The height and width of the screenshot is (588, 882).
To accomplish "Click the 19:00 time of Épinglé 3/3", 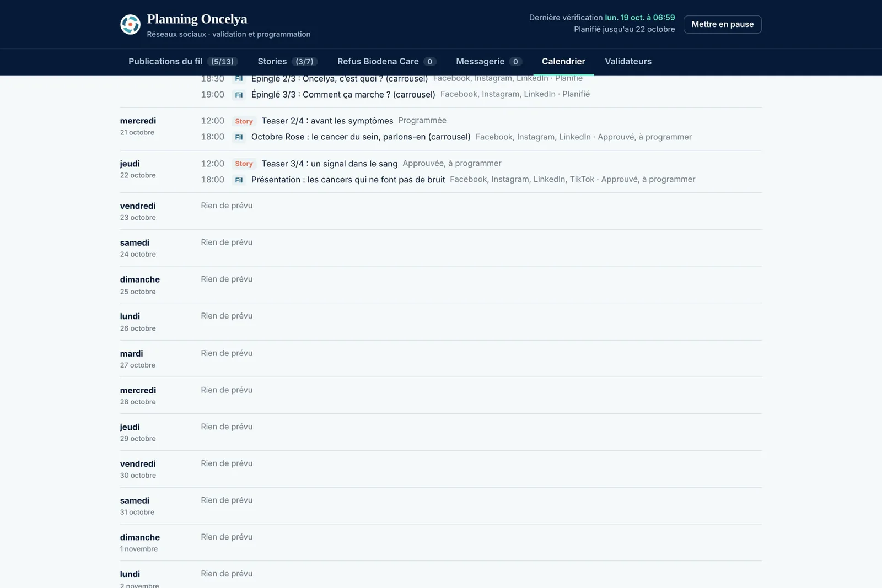I will pyautogui.click(x=213, y=94).
